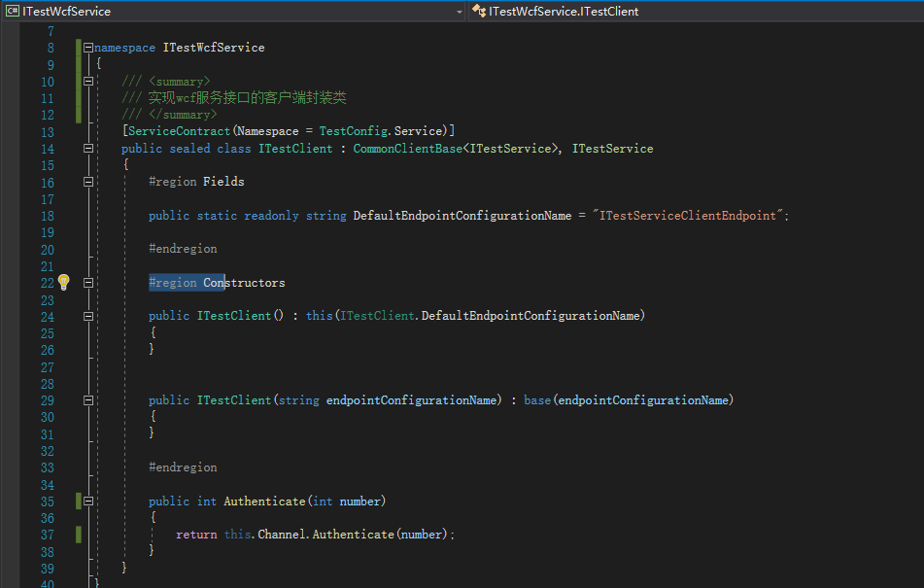Viewport: 924px width, 588px height.
Task: Collapse the namespace ITestWcfService block
Action: [x=88, y=47]
